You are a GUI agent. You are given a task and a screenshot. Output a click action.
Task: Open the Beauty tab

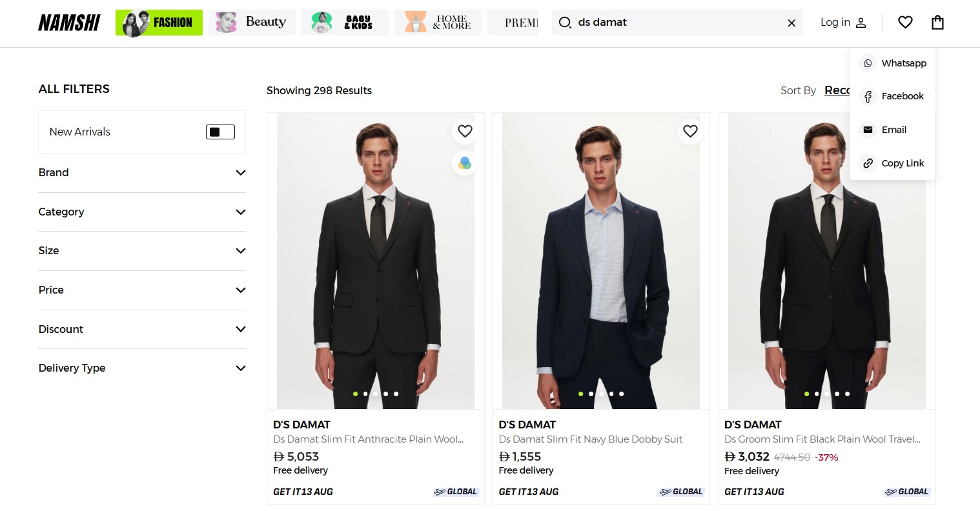point(252,23)
